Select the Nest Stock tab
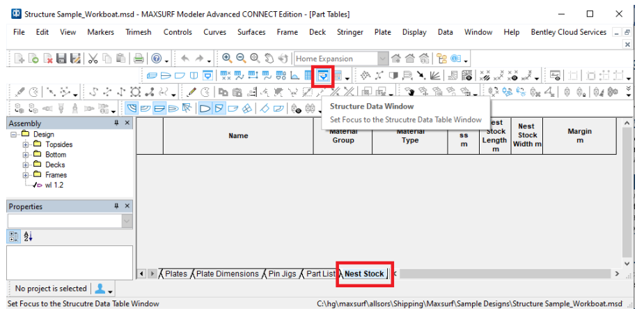The image size is (644, 327). click(364, 274)
